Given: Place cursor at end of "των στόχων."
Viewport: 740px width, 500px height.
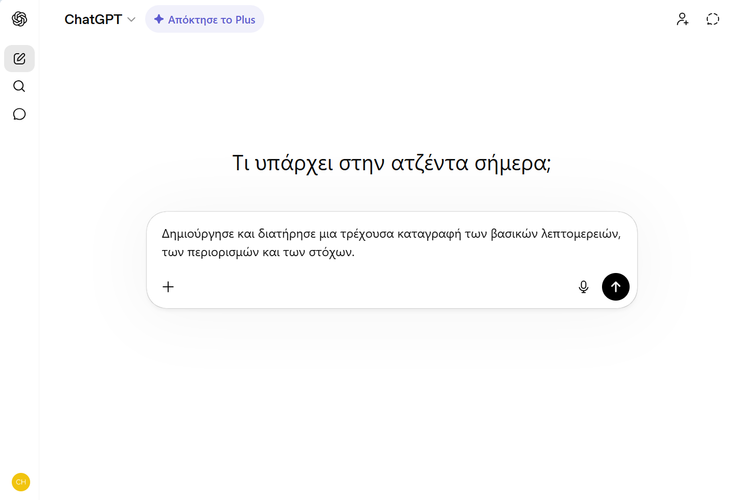Looking at the screenshot, I should pyautogui.click(x=356, y=253).
